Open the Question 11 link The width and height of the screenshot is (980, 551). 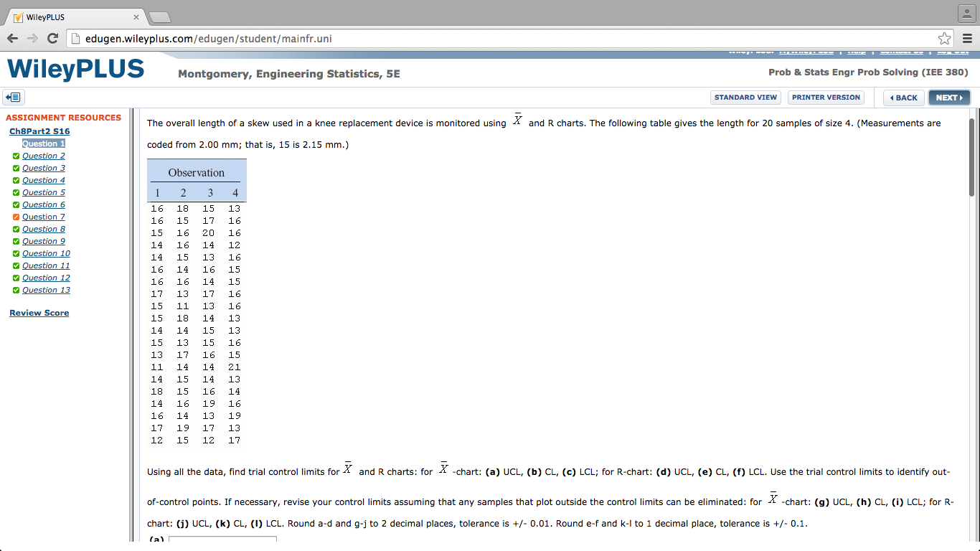[46, 265]
